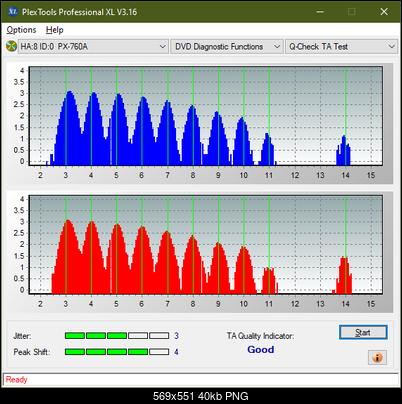Open the Options menu

point(21,30)
